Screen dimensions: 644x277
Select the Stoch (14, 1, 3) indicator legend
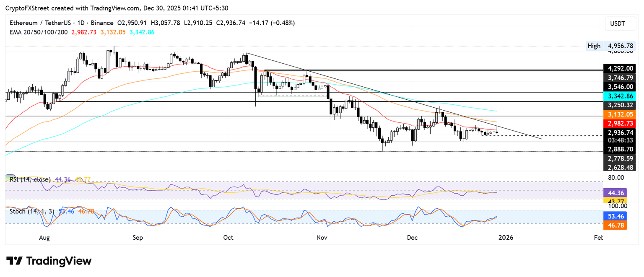[31, 211]
